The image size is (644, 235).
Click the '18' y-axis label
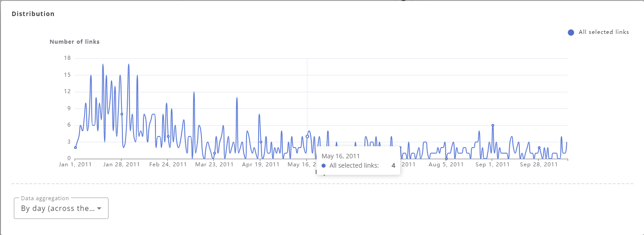67,58
